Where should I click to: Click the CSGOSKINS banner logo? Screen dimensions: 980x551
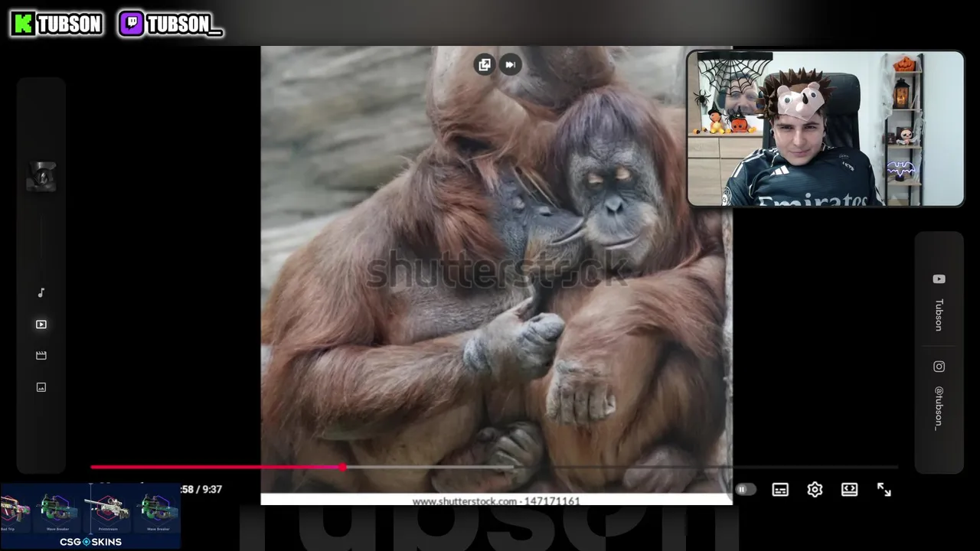[x=90, y=542]
